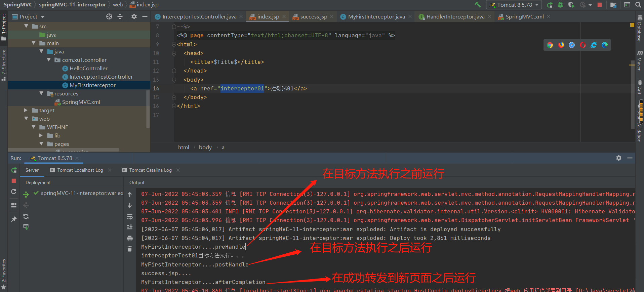644x292 pixels.
Task: Collapse the main folder
Action: (x=34, y=43)
